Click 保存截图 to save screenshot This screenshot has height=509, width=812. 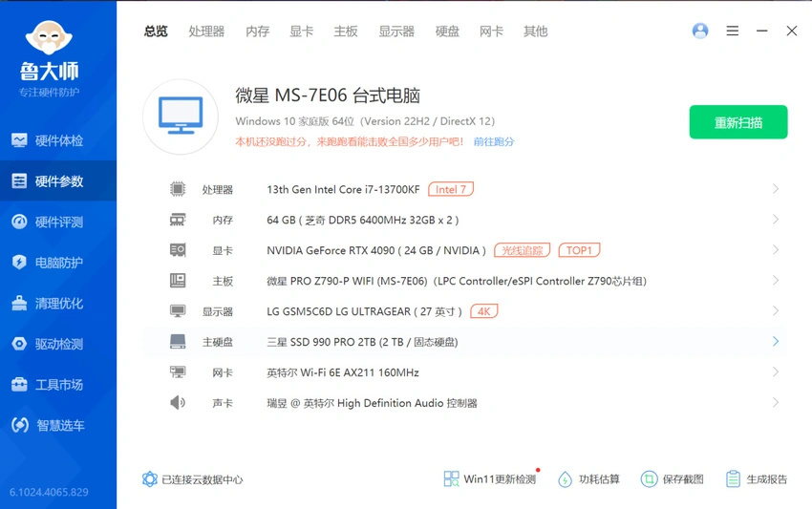[x=673, y=479]
